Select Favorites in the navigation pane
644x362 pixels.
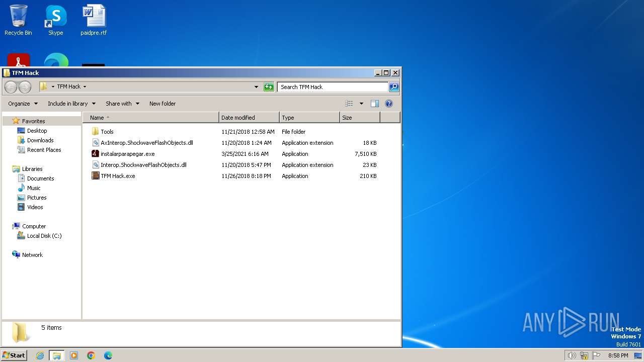33,121
